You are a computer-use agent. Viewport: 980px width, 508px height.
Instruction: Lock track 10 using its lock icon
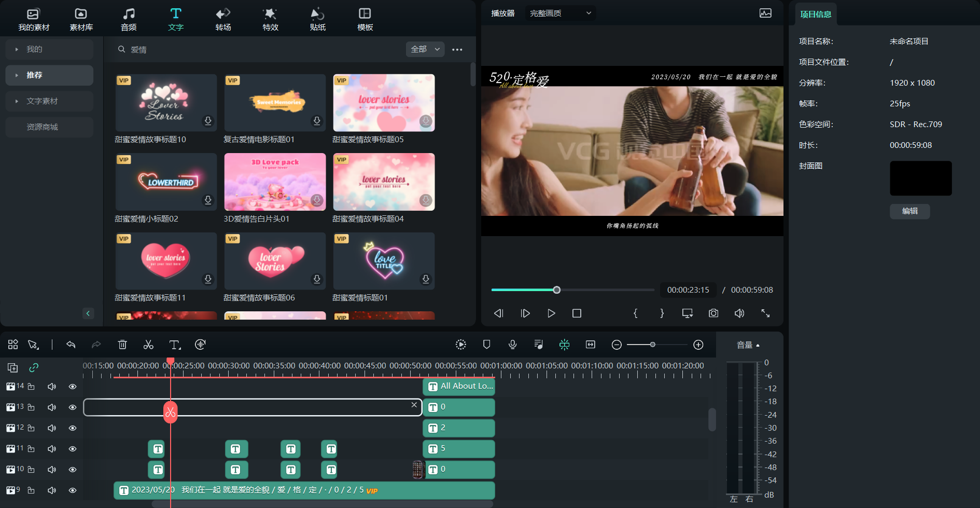click(31, 470)
